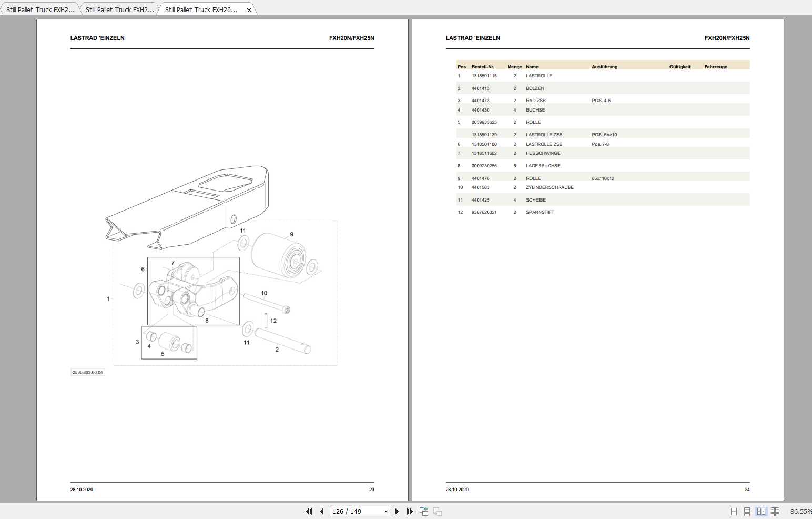Image resolution: width=812 pixels, height=519 pixels.
Task: Advance to the next page
Action: tap(397, 511)
